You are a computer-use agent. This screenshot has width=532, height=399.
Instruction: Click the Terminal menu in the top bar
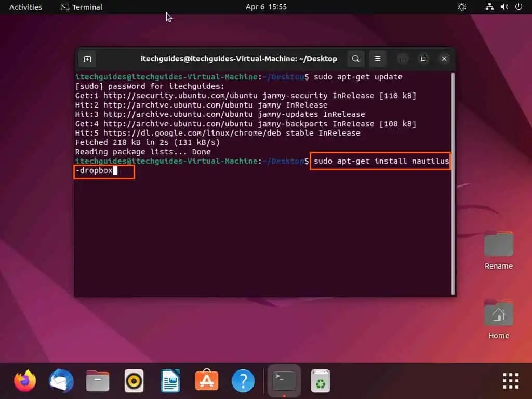coord(81,7)
